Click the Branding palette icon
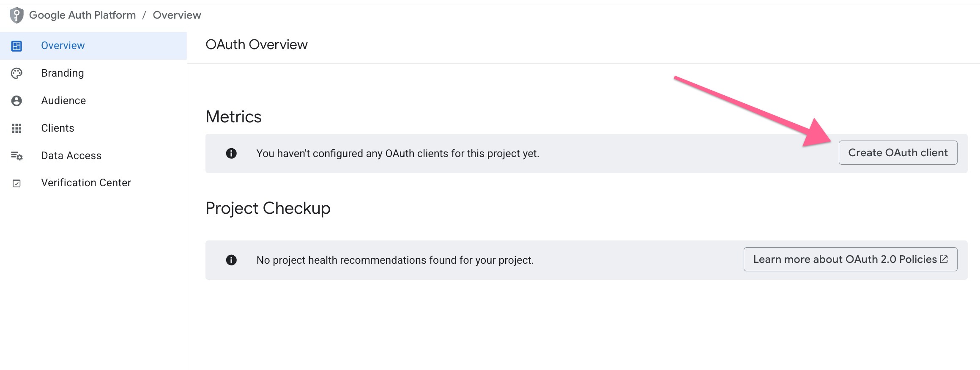980x370 pixels. [x=16, y=73]
